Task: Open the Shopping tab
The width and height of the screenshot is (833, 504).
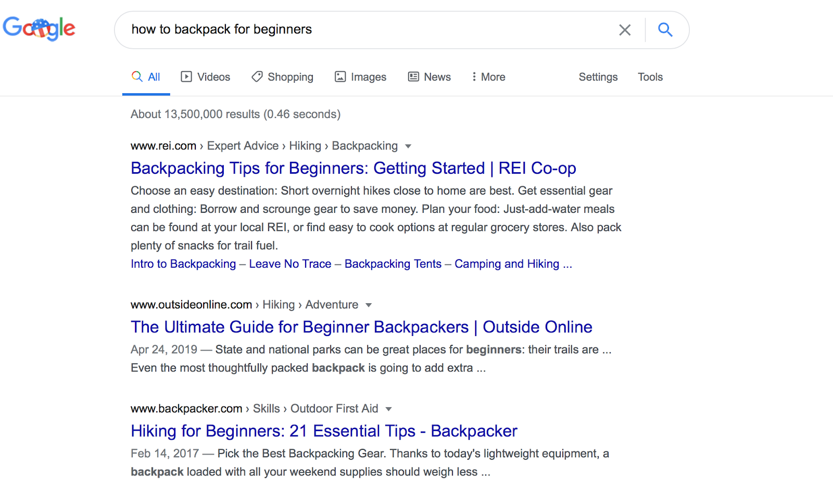Action: (282, 77)
